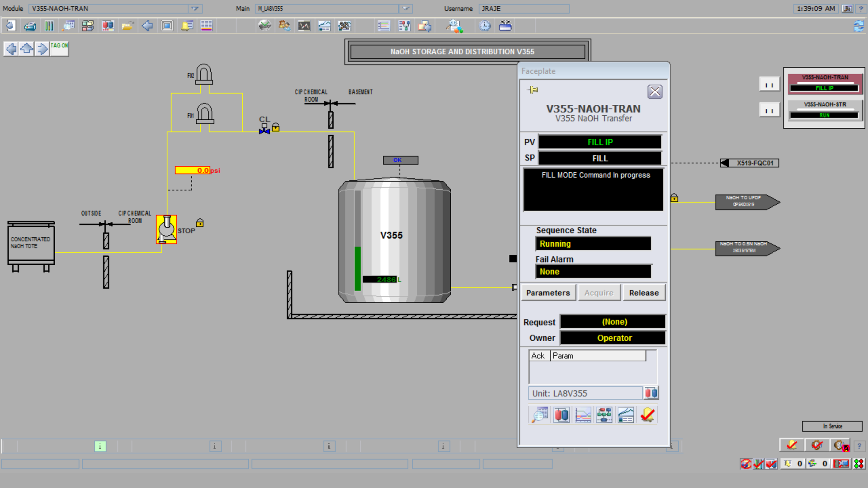Screen dimensions: 868x488
Task: Click the help question mark at top right
Action: [861, 9]
